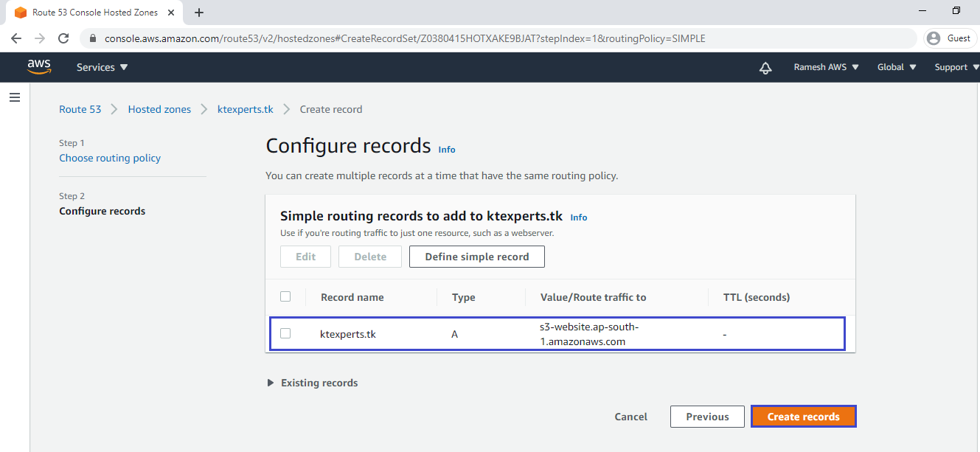The image size is (980, 452).
Task: Switch to Route 53 Console Hosted Zones tab
Action: 94,13
